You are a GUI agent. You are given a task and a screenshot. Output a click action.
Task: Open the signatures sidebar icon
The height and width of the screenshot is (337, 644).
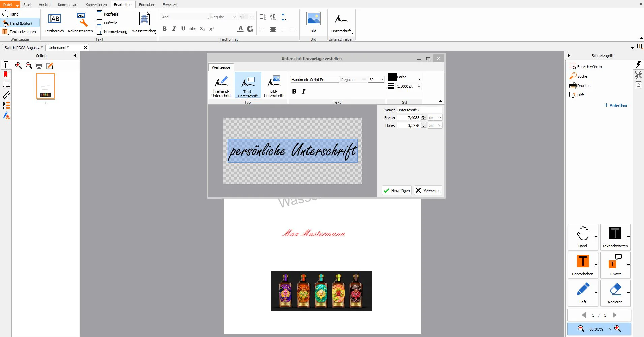point(6,116)
